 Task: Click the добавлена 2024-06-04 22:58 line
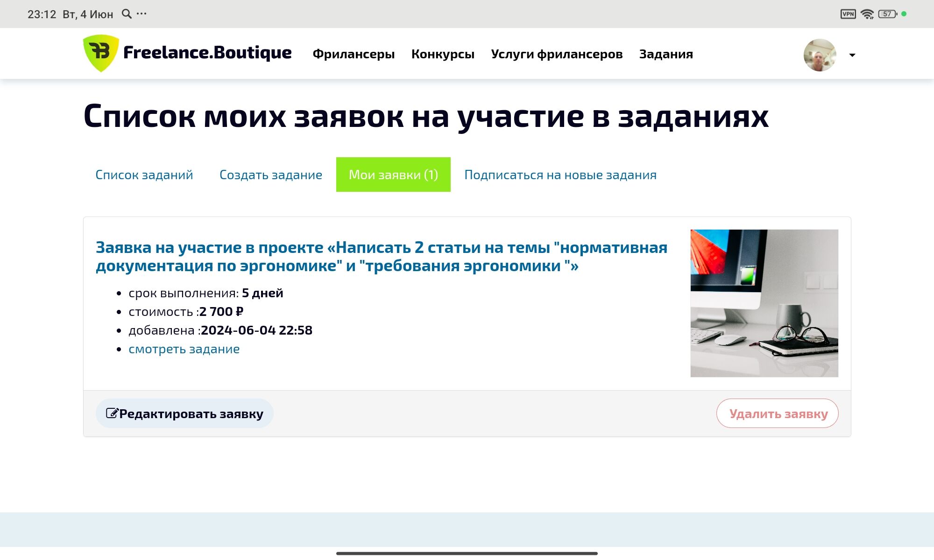coord(220,330)
